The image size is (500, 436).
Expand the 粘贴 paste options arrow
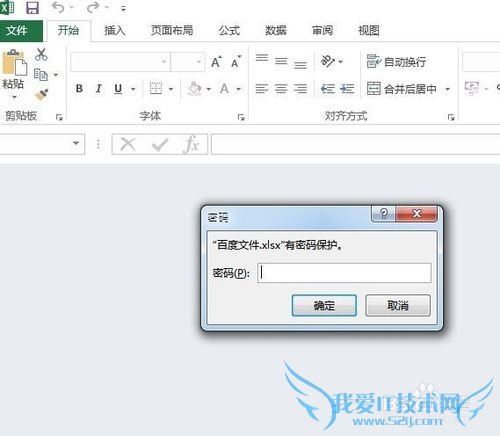pos(14,97)
